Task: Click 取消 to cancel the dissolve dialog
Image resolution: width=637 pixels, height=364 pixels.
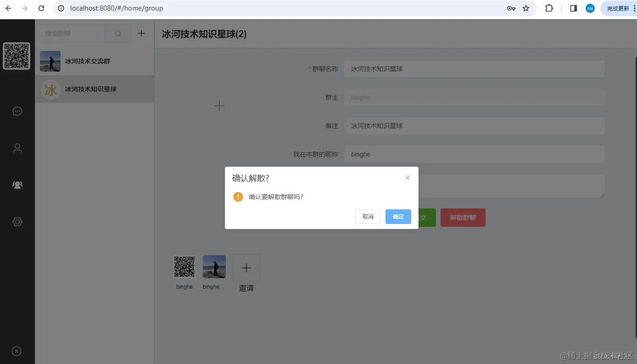Action: (368, 217)
